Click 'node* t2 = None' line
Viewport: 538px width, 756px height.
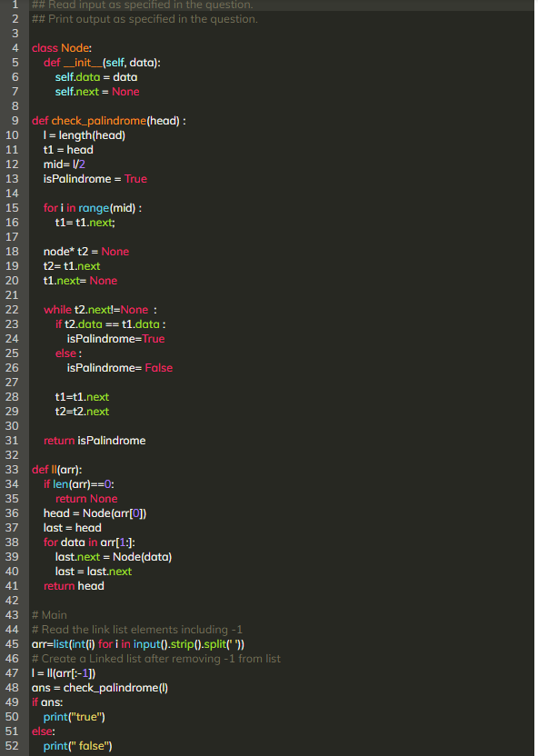[86, 252]
